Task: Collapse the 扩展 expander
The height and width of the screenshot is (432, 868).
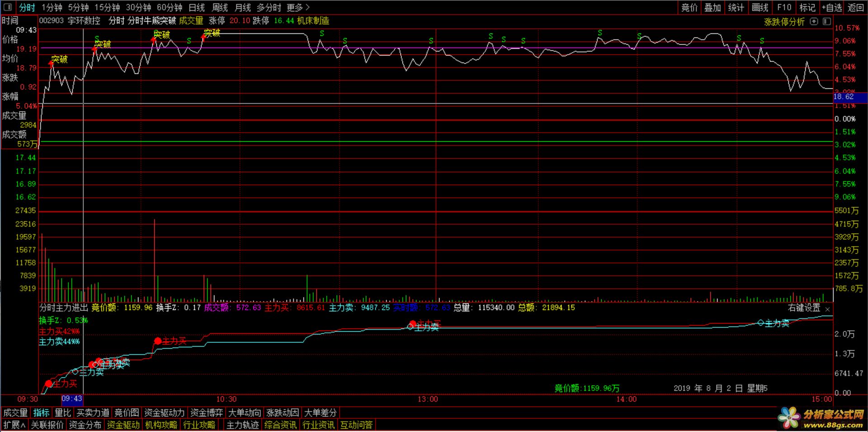Action: point(14,425)
